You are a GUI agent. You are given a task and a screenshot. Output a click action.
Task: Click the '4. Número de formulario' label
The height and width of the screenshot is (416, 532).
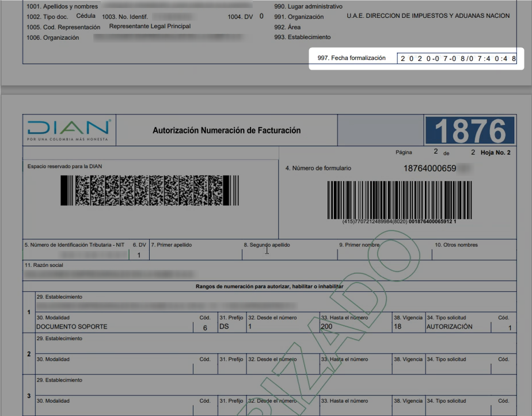318,168
